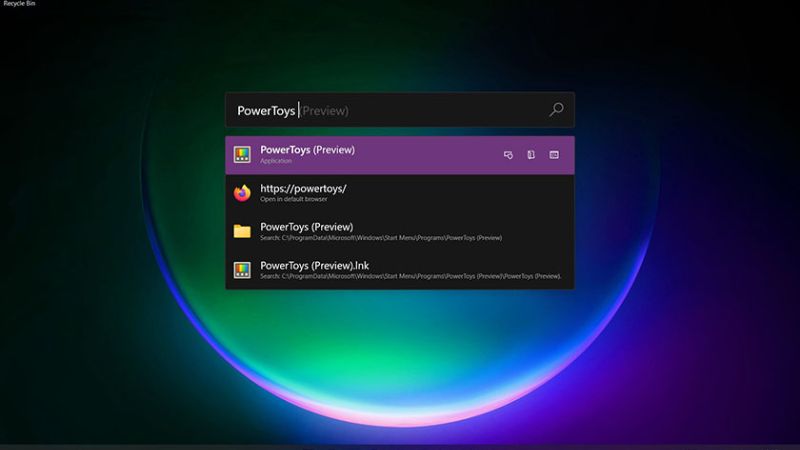This screenshot has height=450, width=800.
Task: Click Run as administrator icon in highlighted result
Action: coord(508,155)
